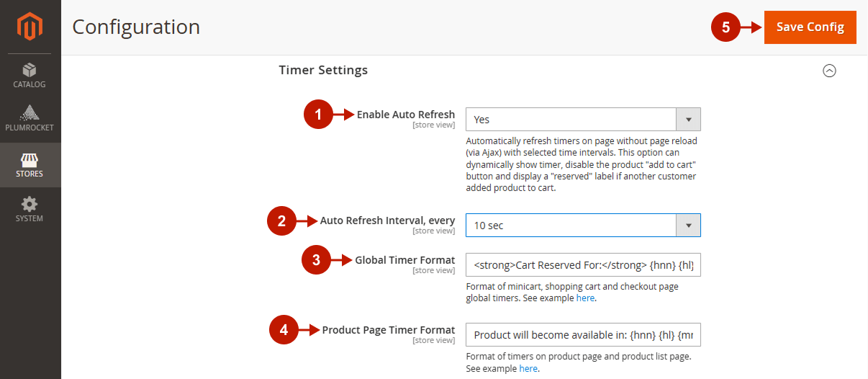
Task: Open 'here' link under Global Timer Format
Action: (x=585, y=298)
